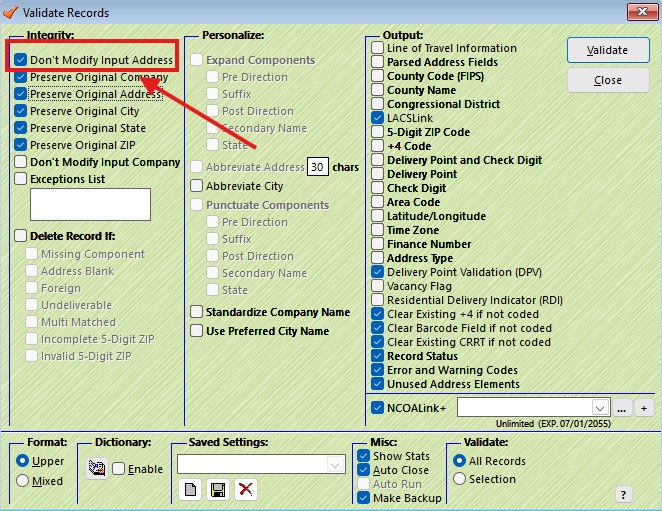
Task: Toggle Preserve Original Address checkbox
Action: click(x=20, y=94)
